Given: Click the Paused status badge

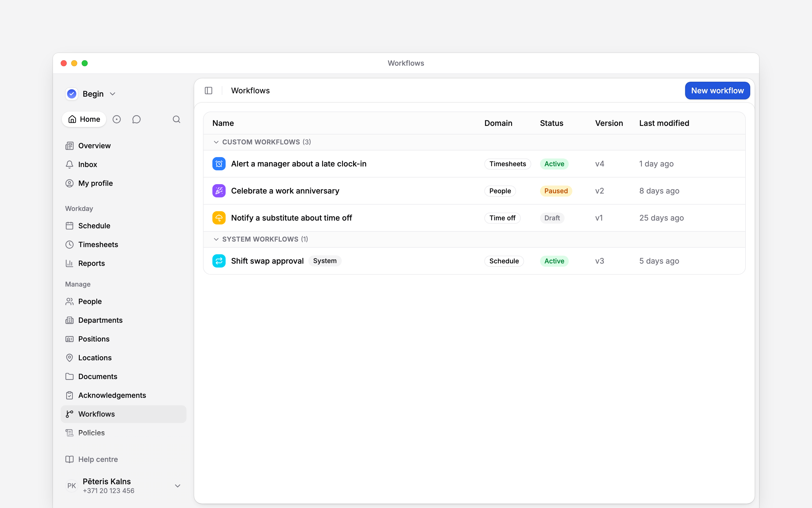Looking at the screenshot, I should tap(556, 191).
